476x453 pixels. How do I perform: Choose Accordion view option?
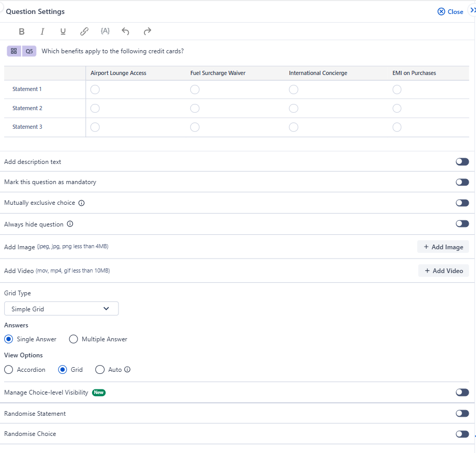pyautogui.click(x=9, y=370)
